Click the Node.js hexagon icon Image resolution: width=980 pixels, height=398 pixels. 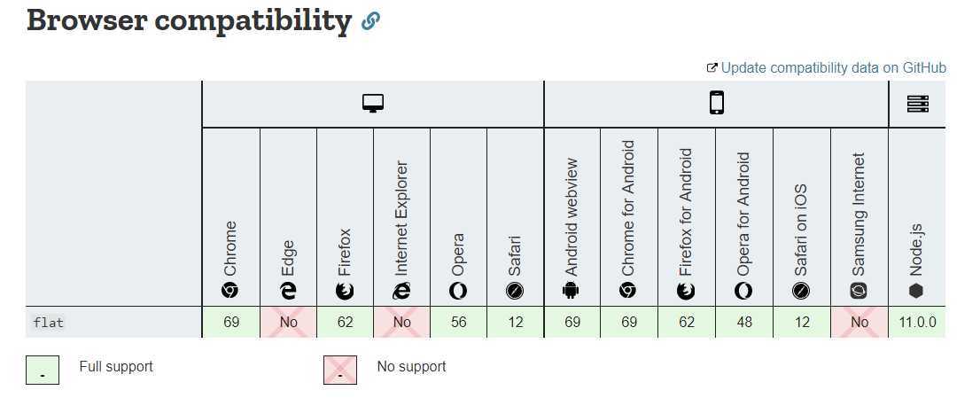pyautogui.click(x=916, y=291)
